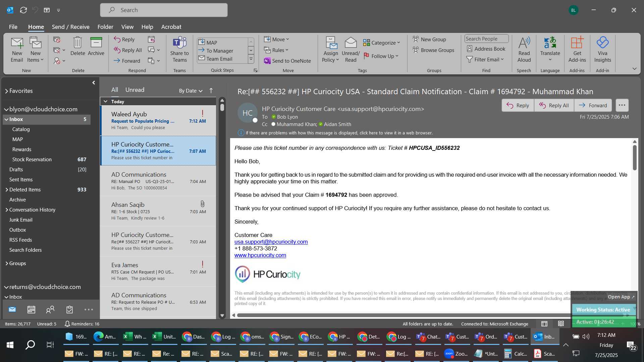Click the Meeting reply icon in Respond group
This screenshot has height=362, width=644.
(x=151, y=40)
